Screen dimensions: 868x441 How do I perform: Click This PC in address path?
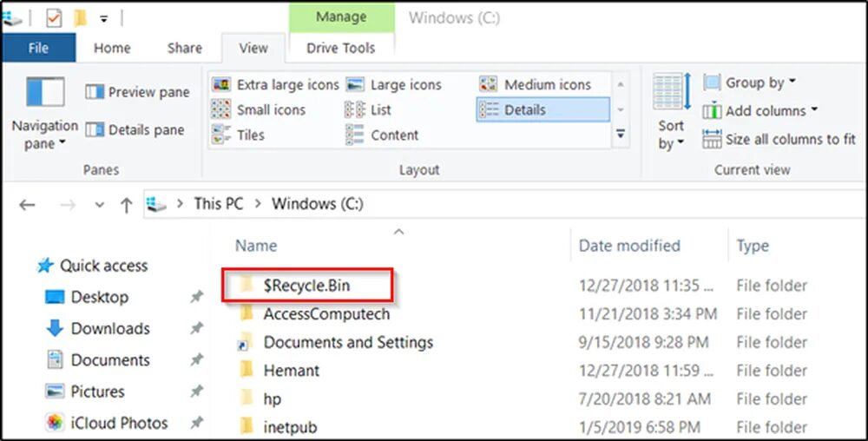click(x=219, y=204)
